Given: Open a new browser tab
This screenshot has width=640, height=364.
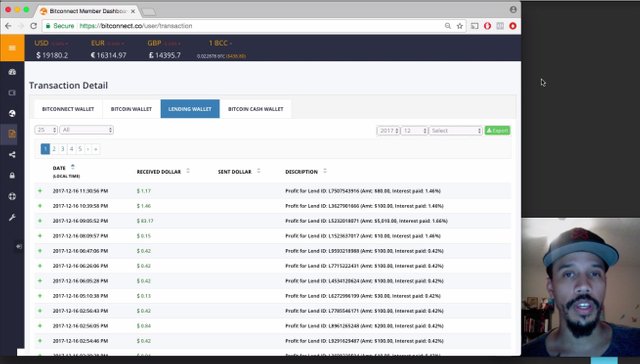Looking at the screenshot, I should click(149, 11).
